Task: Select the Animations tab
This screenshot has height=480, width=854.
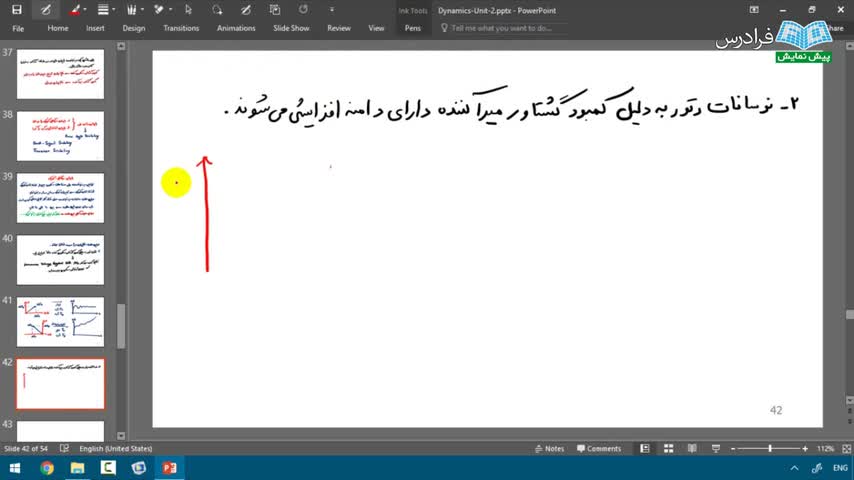Action: coord(236,28)
